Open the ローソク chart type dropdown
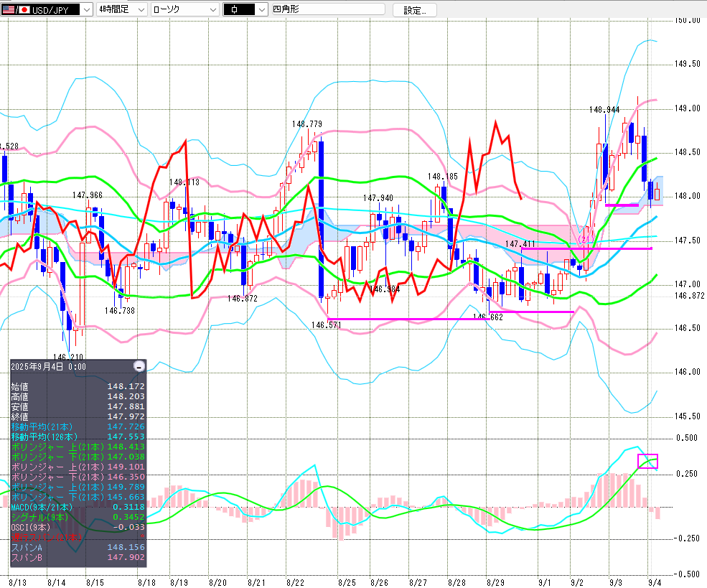707x588 pixels. 185,9
